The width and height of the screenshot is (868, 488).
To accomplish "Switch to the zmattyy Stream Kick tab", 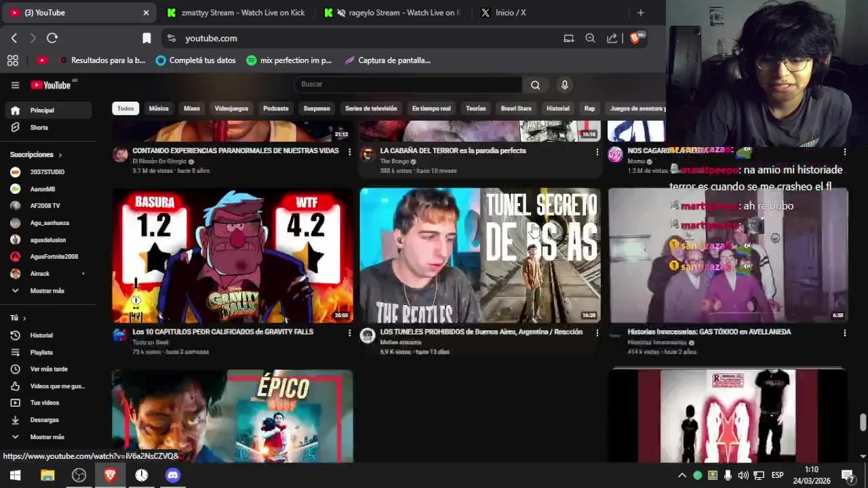I will click(x=236, y=12).
